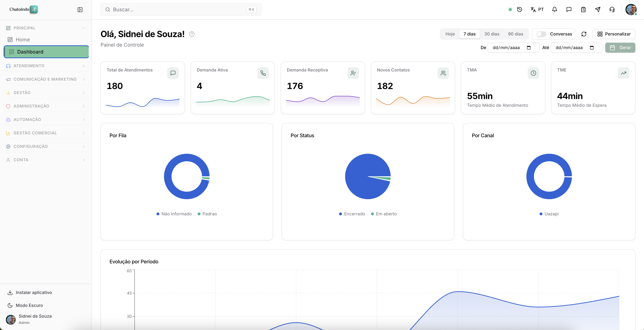This screenshot has width=644, height=330.
Task: Collapse the sidebar panel icon
Action: point(80,9)
